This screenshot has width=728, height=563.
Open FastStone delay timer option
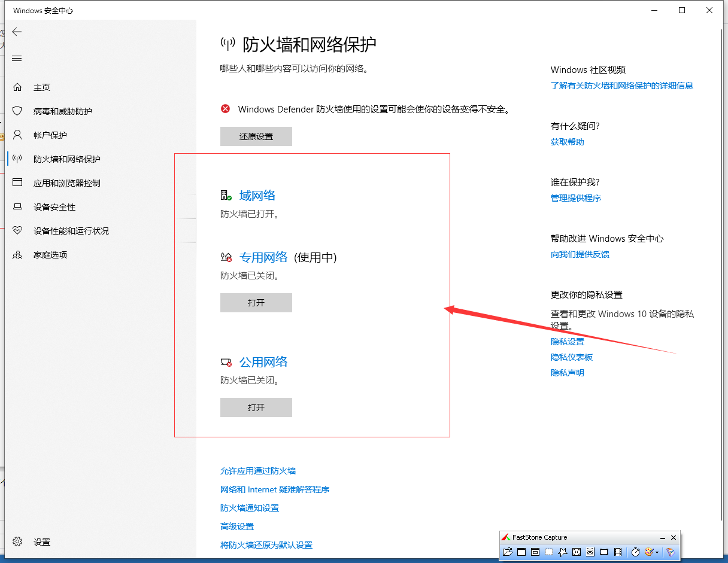pos(636,552)
